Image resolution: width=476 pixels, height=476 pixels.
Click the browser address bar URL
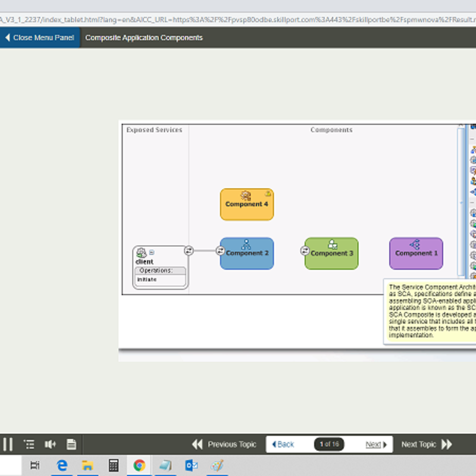pyautogui.click(x=238, y=20)
